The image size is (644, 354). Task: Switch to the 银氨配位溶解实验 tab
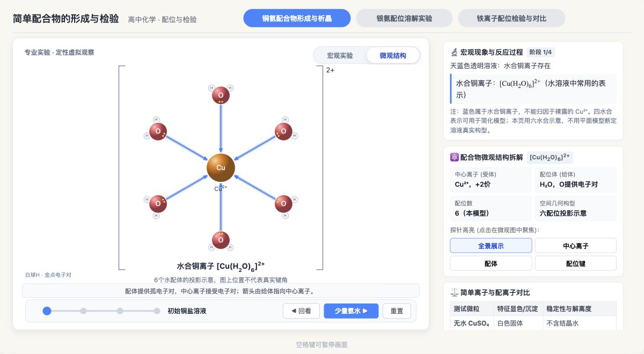click(x=404, y=18)
